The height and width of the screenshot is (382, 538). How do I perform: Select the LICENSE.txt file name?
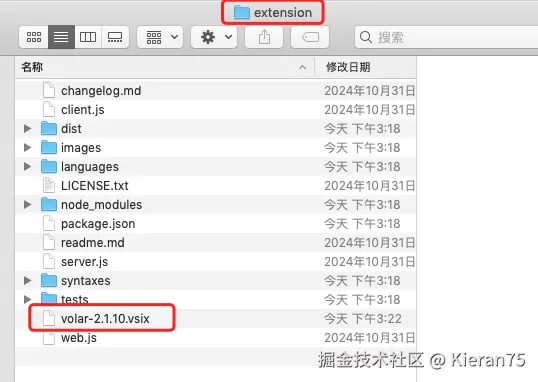coord(95,186)
